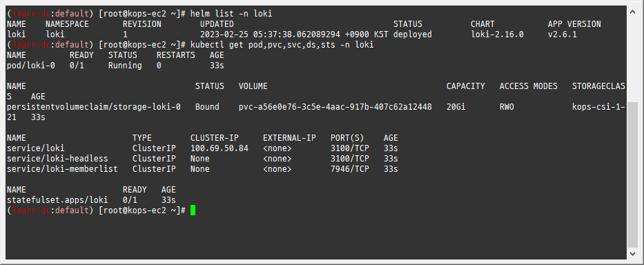Click the 'ACCESS MODES' column header
Viewport: 644px width, 265px height.
(528, 86)
